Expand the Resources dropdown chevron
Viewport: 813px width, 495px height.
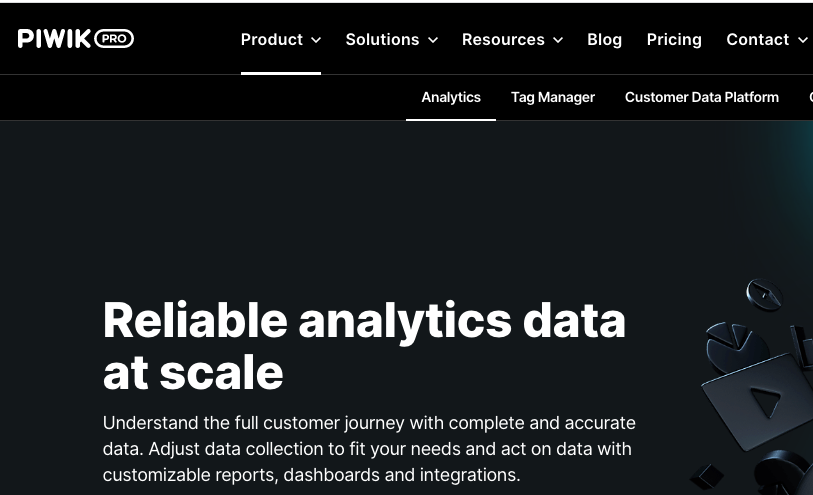click(x=558, y=40)
